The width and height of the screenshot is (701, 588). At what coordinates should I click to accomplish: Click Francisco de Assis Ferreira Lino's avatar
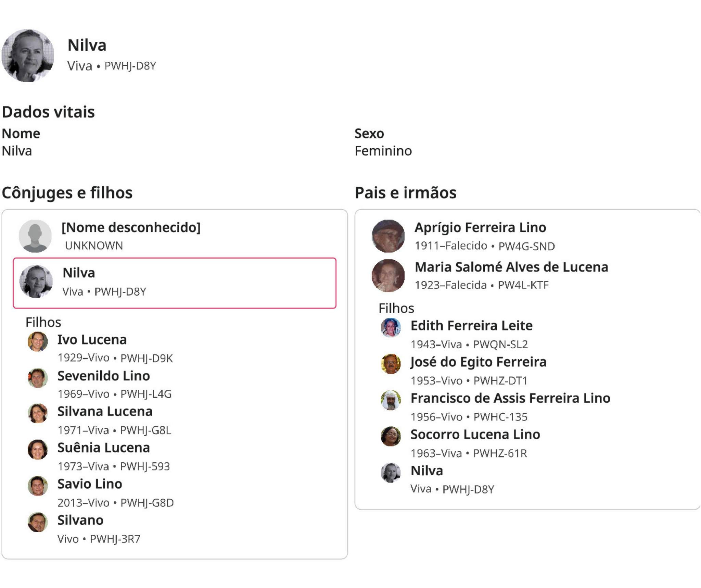click(x=391, y=400)
